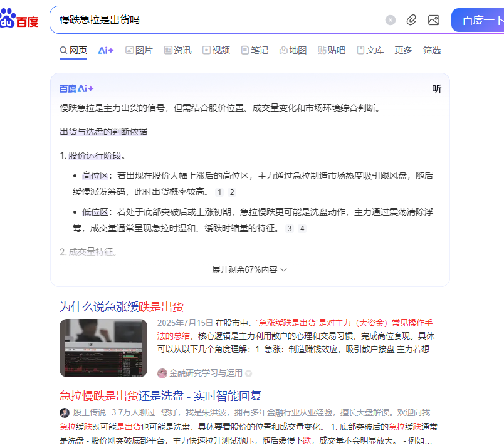Click the faded text 2. 成交量特征。
504x448 pixels.
point(88,252)
